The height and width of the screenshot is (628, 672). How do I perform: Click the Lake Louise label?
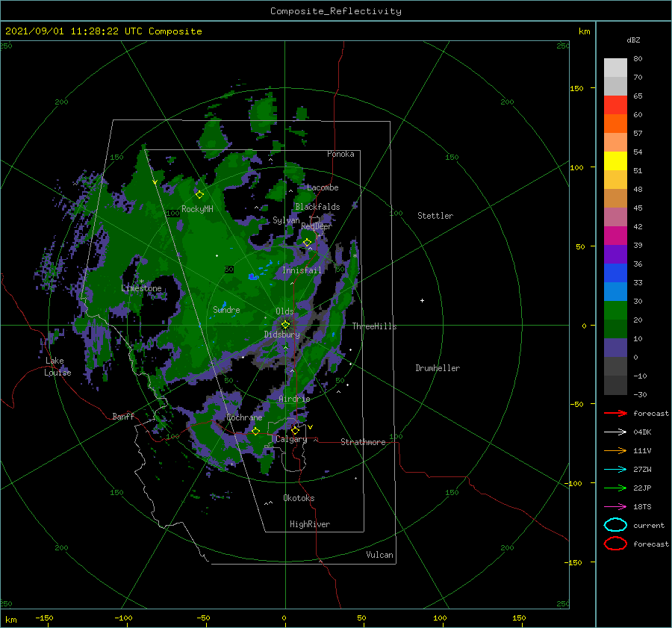coord(57,367)
